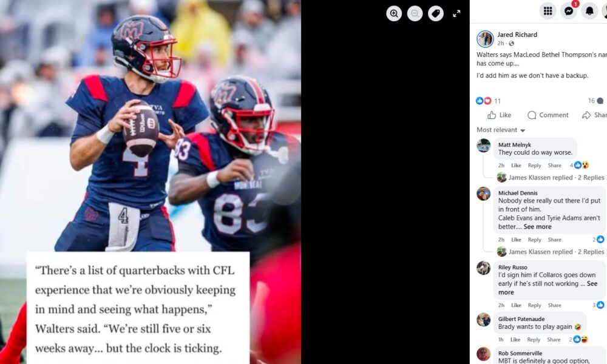
Task: Like Jared Richard's post
Action: (500, 115)
